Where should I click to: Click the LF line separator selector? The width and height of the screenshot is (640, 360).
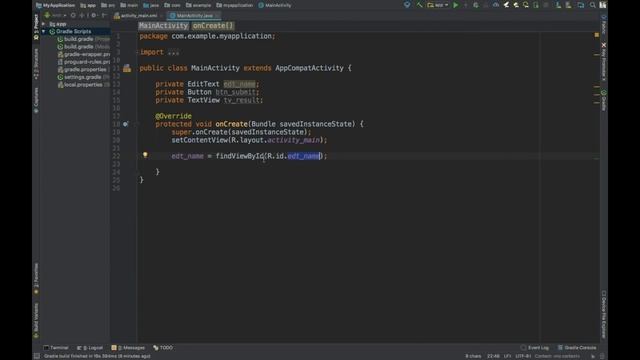(507, 356)
